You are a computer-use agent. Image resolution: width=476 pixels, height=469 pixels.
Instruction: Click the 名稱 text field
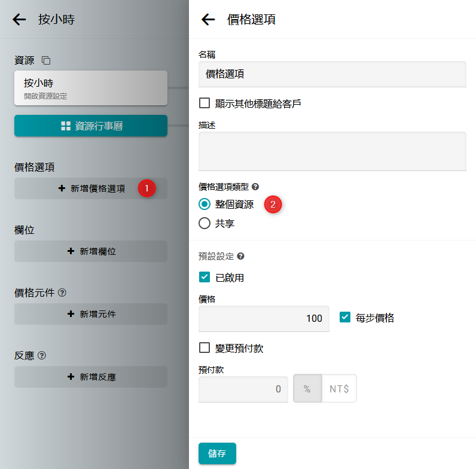(332, 74)
